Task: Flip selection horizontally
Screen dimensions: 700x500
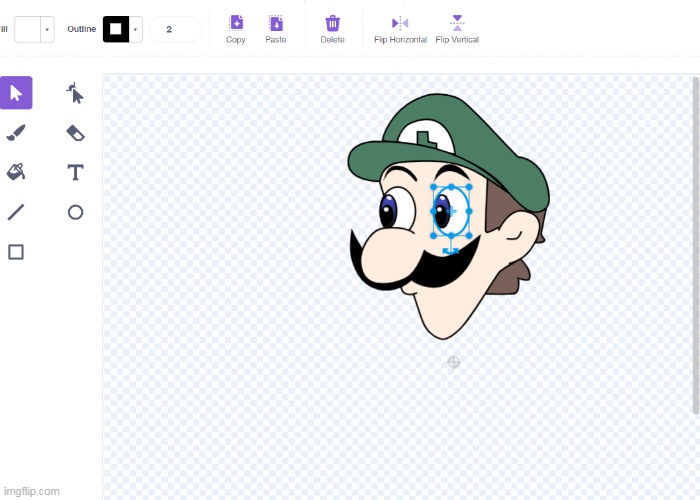Action: (x=400, y=29)
